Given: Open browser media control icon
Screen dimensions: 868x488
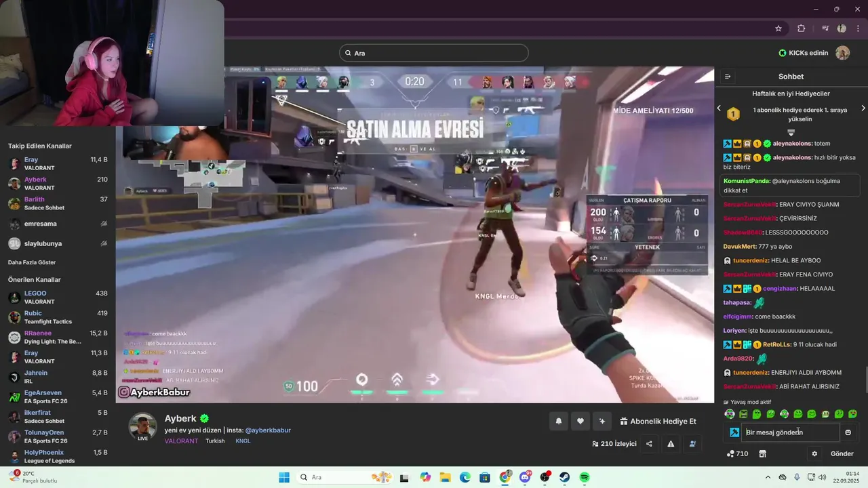Looking at the screenshot, I should [x=825, y=28].
